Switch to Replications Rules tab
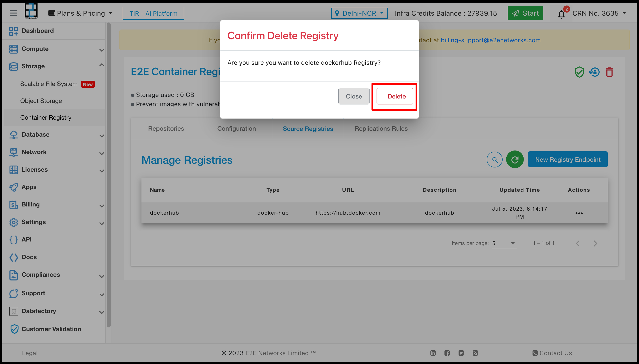Screen dimensions: 639x364 [x=381, y=128]
